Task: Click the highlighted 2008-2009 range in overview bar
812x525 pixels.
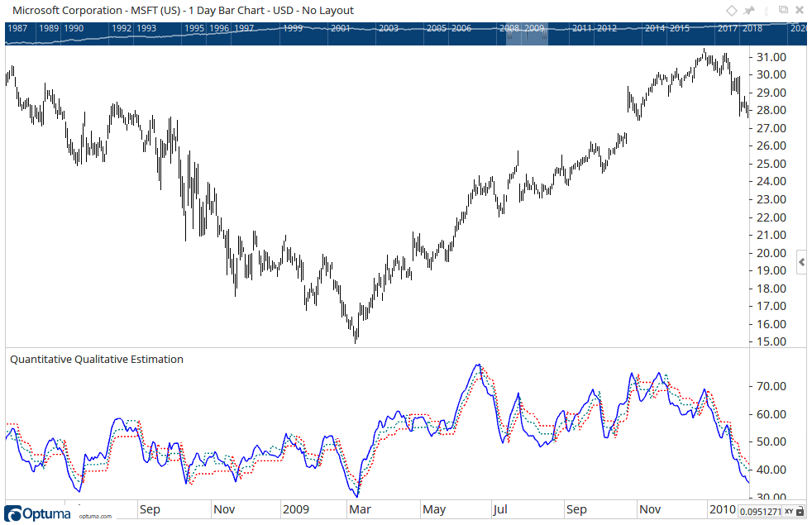Action: coord(527,34)
